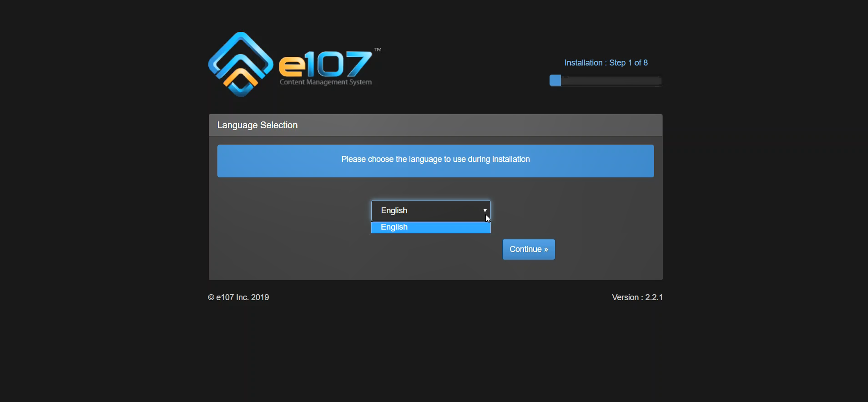Click the 'Language Selection' panel heading
Viewport: 868px width, 402px height.
[435, 125]
